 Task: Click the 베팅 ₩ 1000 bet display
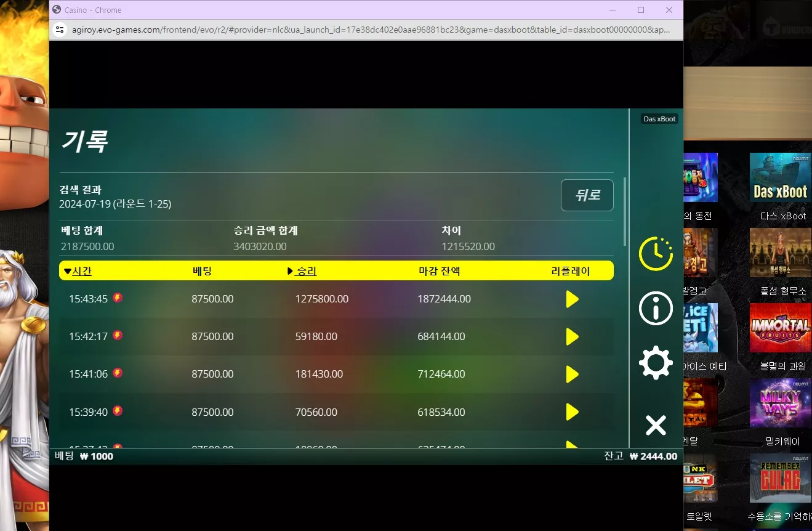84,456
